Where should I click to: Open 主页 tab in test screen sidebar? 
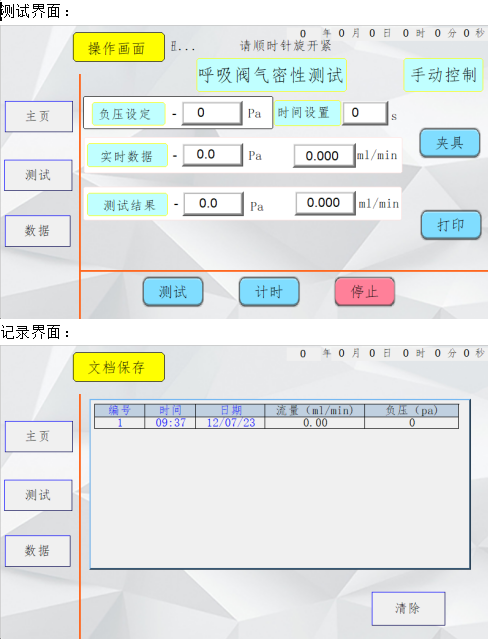pos(39,117)
